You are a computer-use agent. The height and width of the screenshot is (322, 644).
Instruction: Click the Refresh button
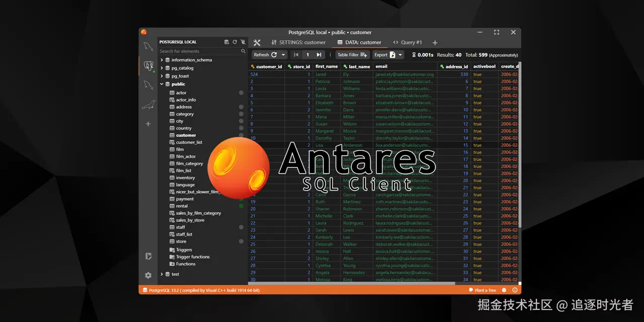(266, 55)
